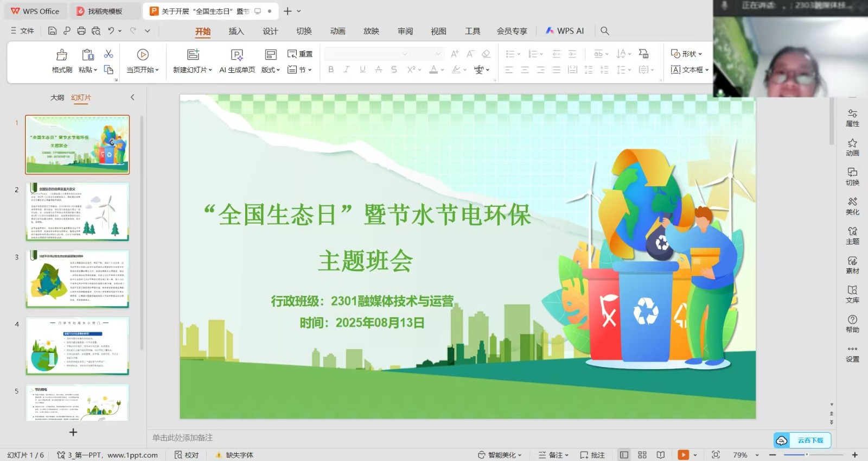Open the Animation side panel icon
This screenshot has width=868, height=461.
point(852,147)
